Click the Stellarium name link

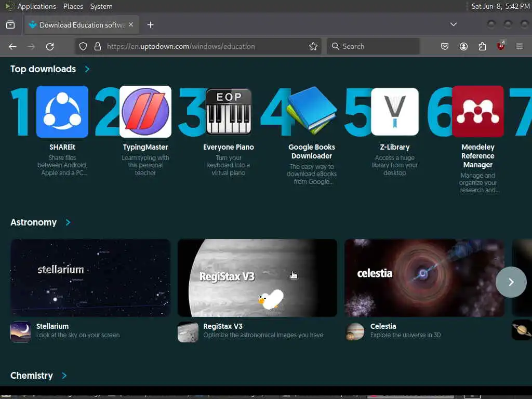point(52,326)
